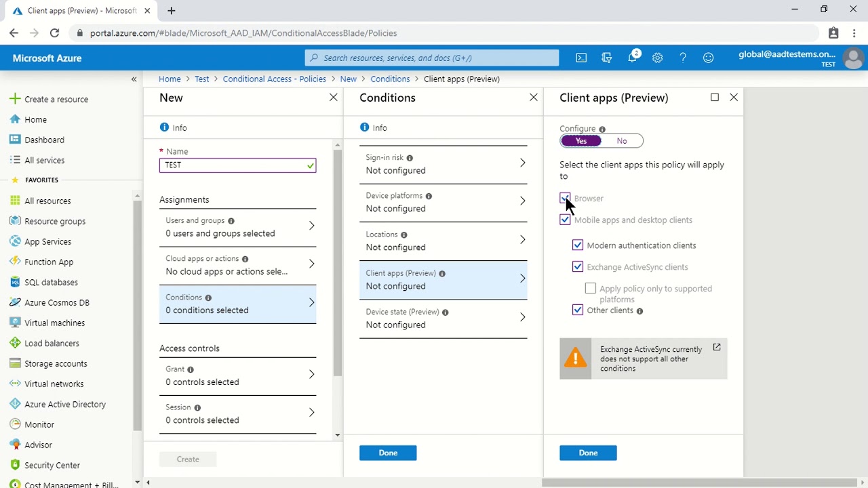The height and width of the screenshot is (488, 868).
Task: Uncheck the Other clients checkbox
Action: click(x=578, y=310)
